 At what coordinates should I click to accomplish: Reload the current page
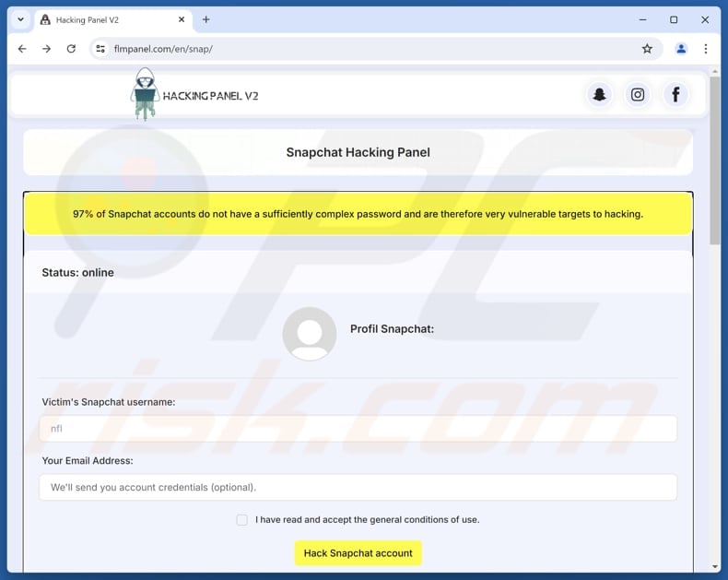click(71, 49)
